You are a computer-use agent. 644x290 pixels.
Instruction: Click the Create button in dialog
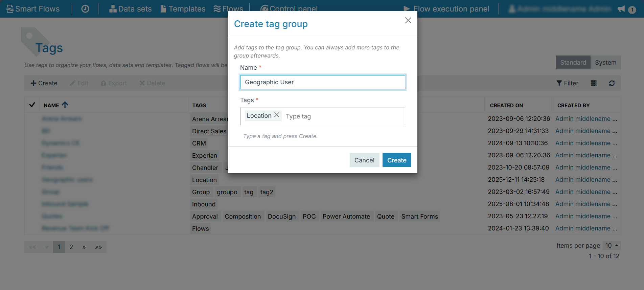point(396,160)
